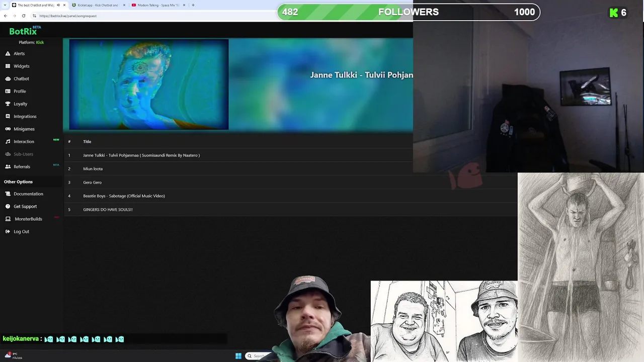
Task: Select song row Janne Tulkki - Tulvii Pohjanmaa
Action: (290, 155)
